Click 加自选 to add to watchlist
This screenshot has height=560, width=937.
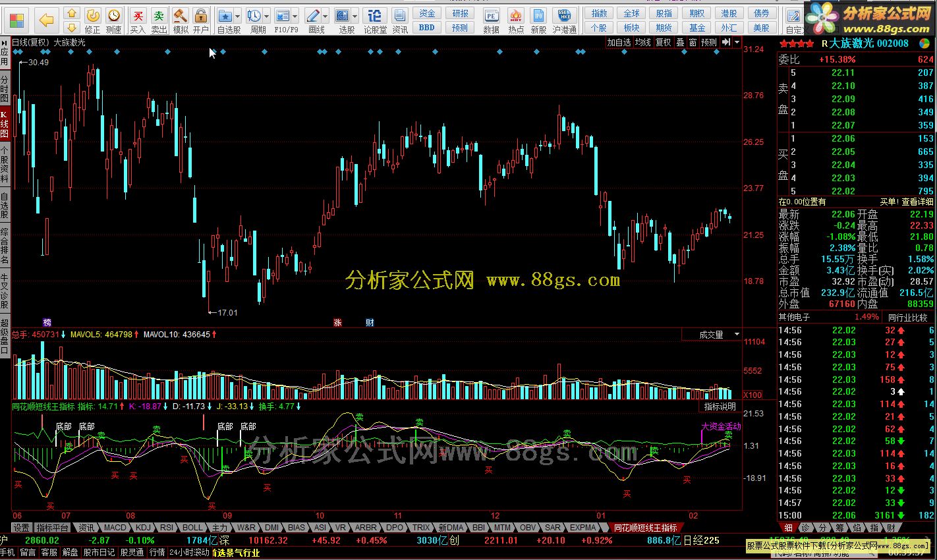tap(619, 42)
